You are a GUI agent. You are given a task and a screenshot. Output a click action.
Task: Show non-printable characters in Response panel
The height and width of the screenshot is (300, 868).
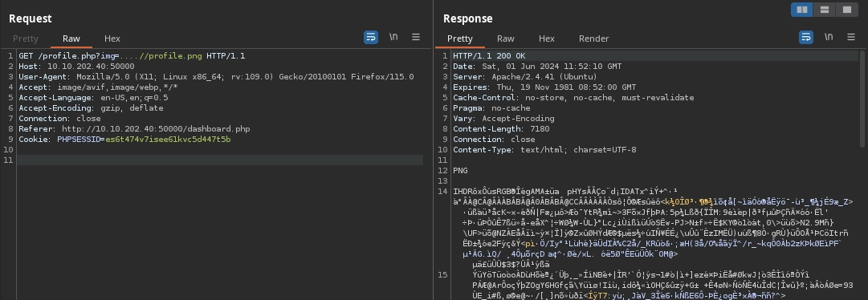828,37
